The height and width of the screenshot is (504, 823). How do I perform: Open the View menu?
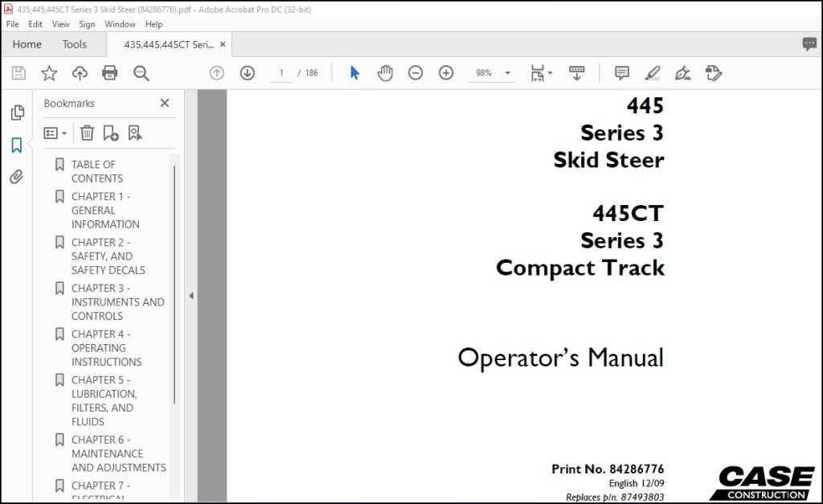(x=60, y=24)
